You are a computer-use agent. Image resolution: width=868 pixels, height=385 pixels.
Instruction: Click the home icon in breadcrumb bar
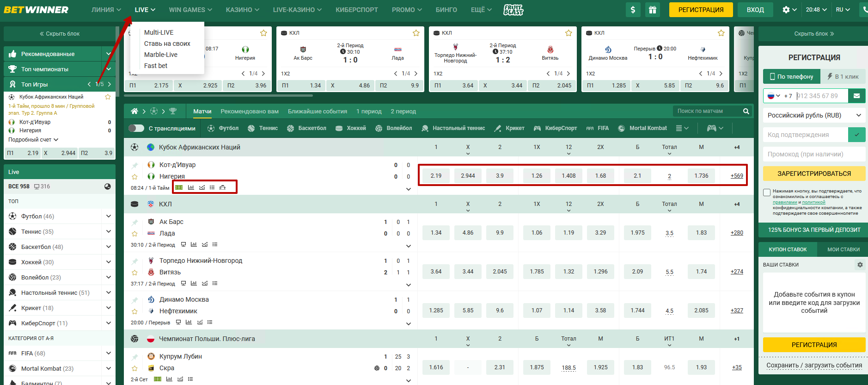[134, 111]
